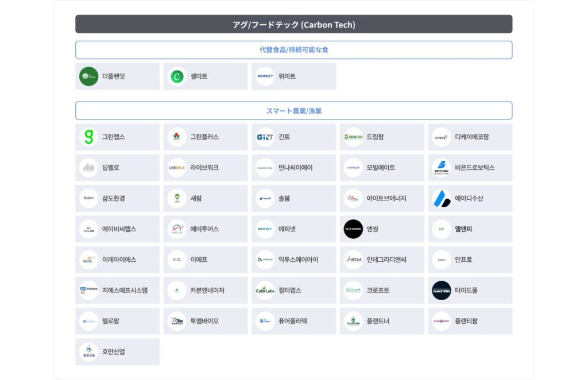Image resolution: width=588 pixels, height=380 pixels.
Task: Click the 디케이에코팜 logo icon
Action: [x=442, y=137]
